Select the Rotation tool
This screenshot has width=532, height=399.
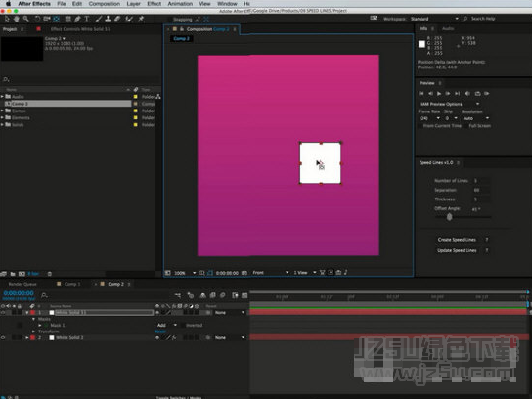[37, 19]
